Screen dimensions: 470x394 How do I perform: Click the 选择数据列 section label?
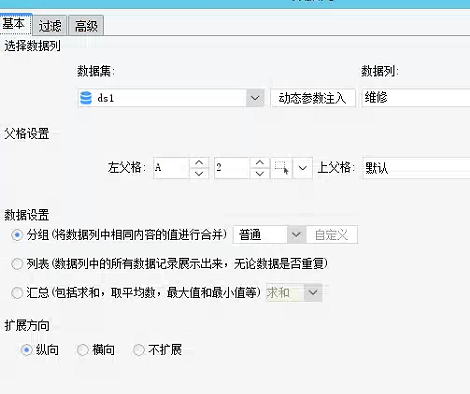pyautogui.click(x=32, y=45)
